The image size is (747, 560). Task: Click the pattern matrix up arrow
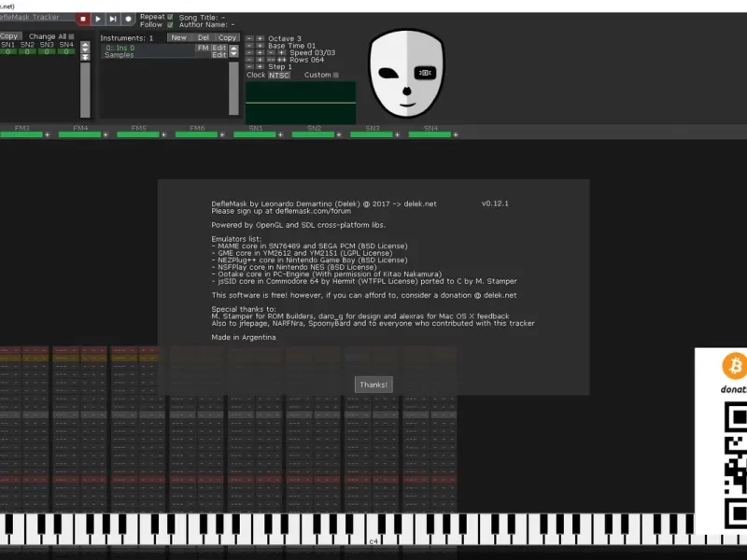click(85, 45)
